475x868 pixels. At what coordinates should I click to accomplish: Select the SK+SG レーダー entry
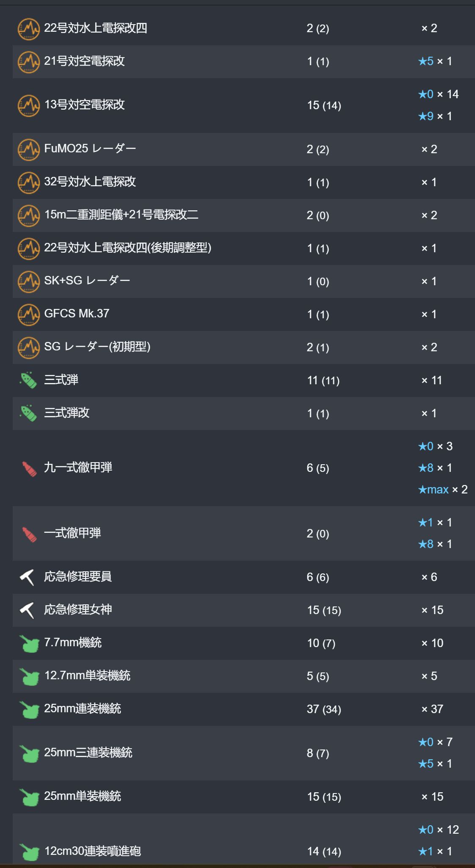point(243,281)
